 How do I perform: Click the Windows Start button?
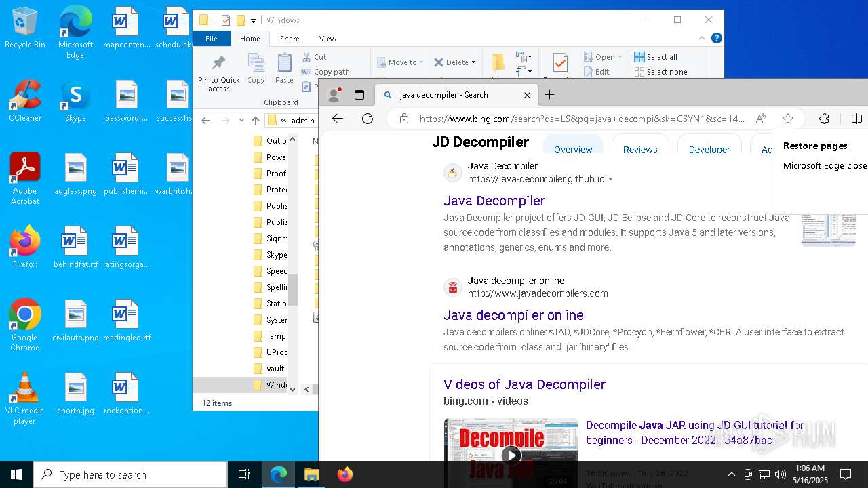16,474
